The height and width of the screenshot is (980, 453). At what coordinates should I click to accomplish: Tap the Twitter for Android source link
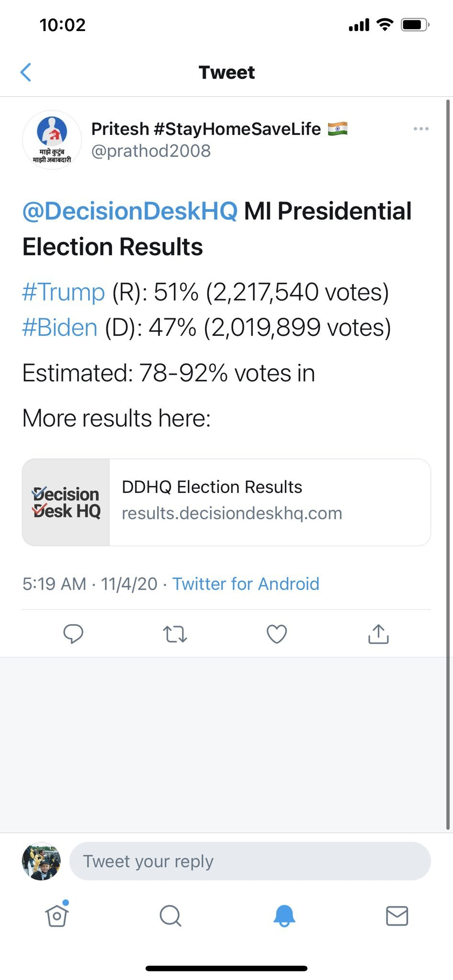(246, 584)
